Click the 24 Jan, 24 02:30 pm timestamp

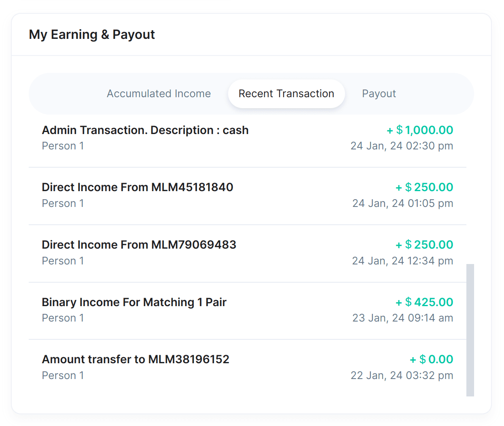(x=402, y=146)
